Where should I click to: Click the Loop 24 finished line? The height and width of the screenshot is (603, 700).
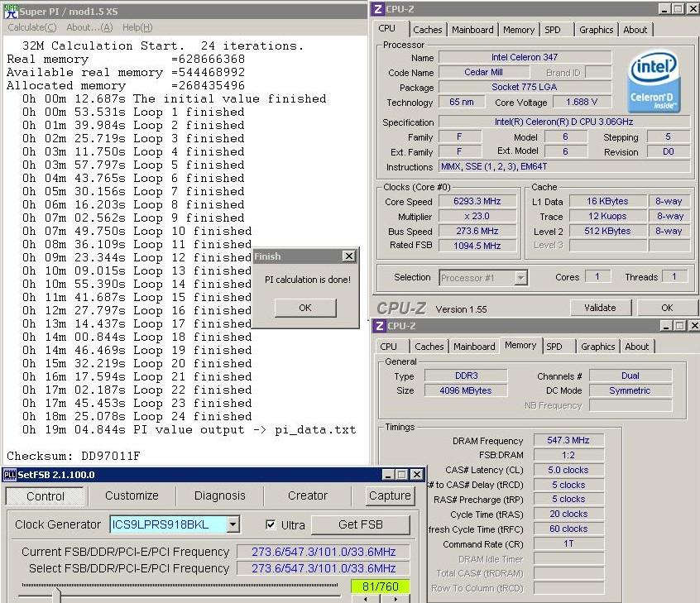(137, 416)
